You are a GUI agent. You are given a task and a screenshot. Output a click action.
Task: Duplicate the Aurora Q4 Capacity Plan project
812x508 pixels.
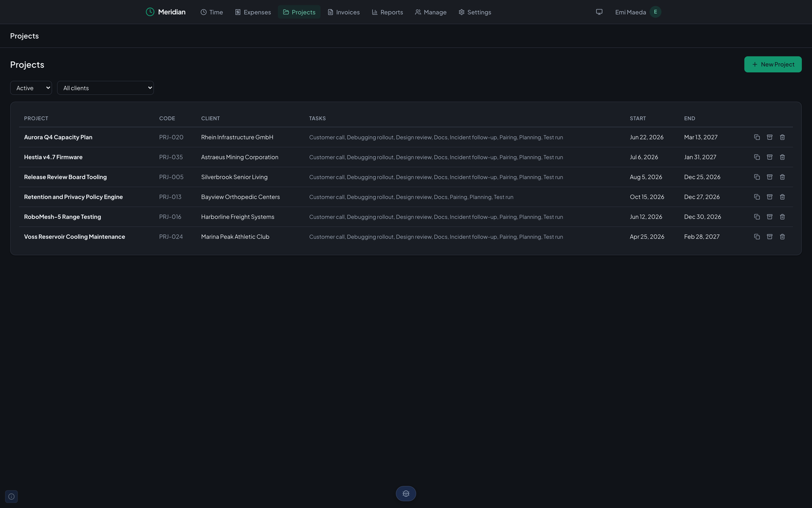[x=757, y=137]
